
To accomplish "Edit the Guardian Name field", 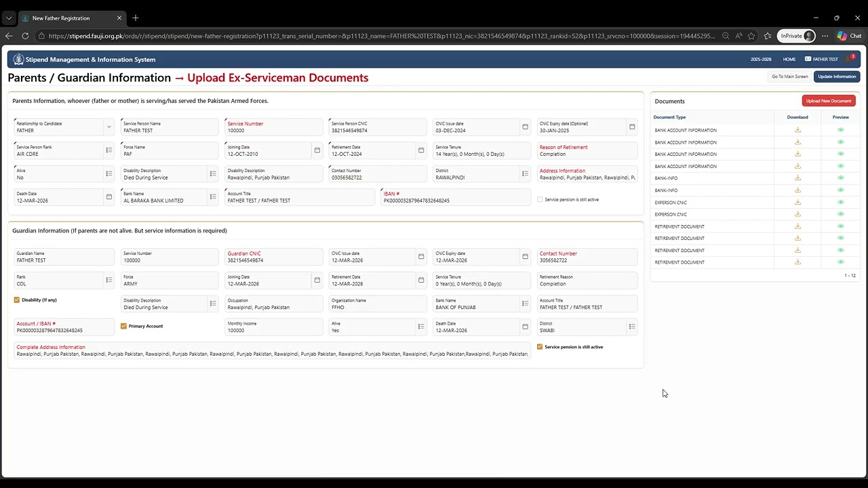I will pyautogui.click(x=64, y=257).
